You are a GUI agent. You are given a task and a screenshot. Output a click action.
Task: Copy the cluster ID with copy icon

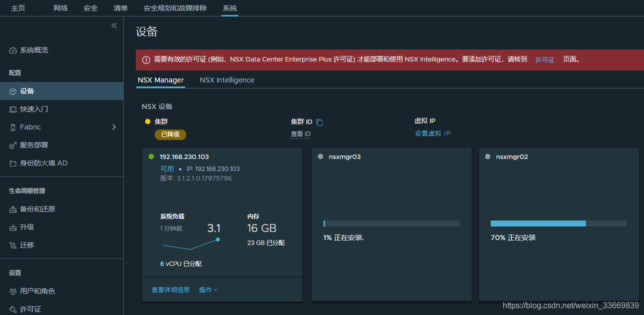[x=319, y=122]
